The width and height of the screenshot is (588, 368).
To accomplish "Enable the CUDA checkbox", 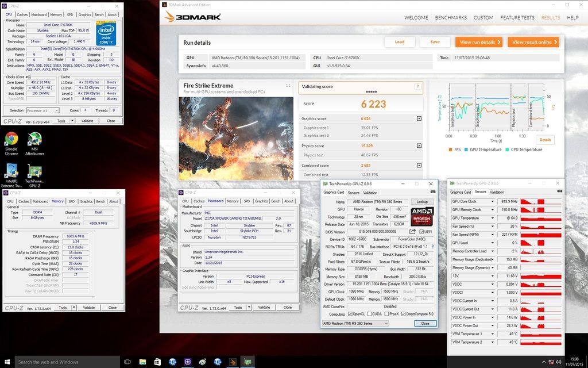I will pos(370,314).
